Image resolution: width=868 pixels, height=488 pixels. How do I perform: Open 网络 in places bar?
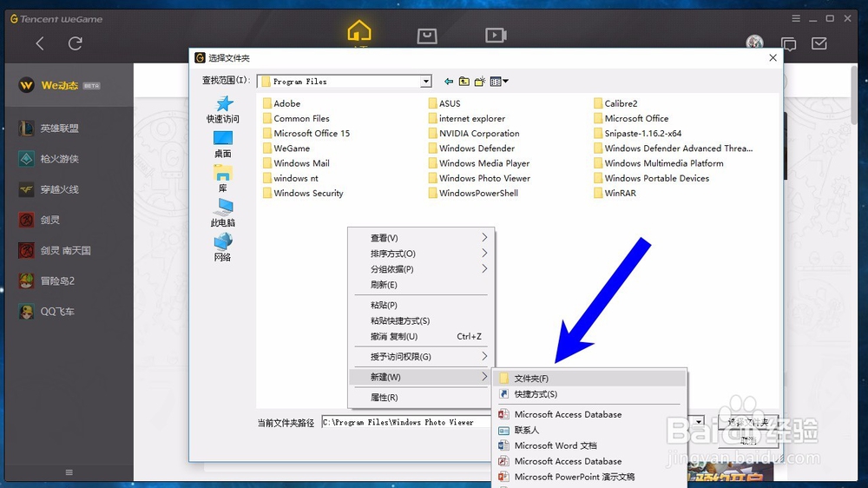[x=223, y=247]
